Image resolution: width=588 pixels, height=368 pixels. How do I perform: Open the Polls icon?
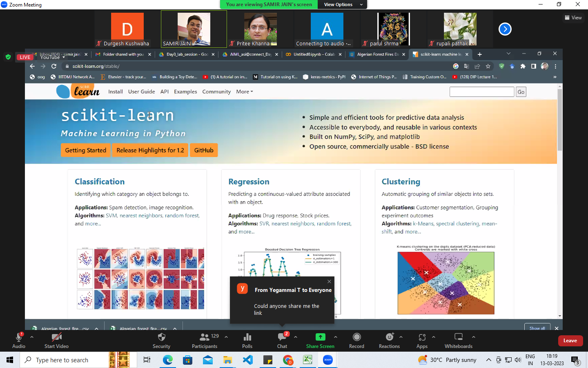(247, 337)
